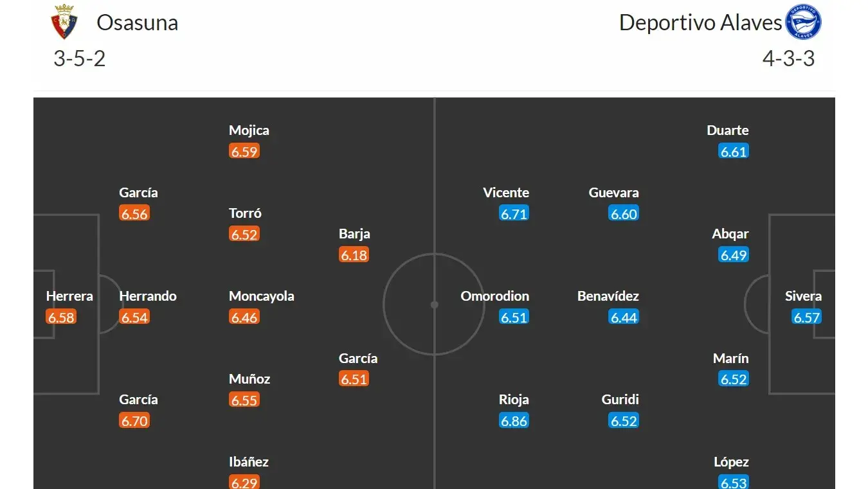
Task: Select Alaves goalkeeper Sivera
Action: 803,296
